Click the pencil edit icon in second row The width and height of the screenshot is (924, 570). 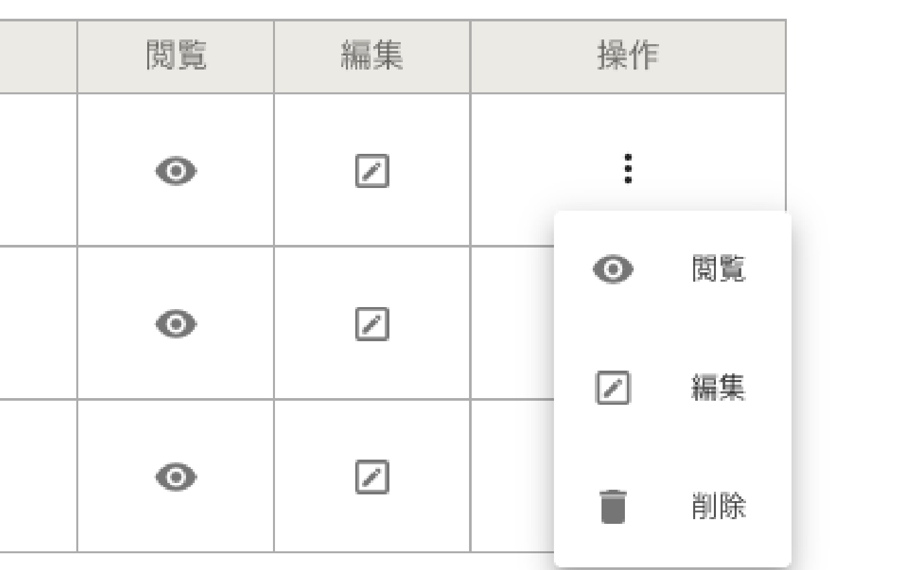tap(372, 324)
